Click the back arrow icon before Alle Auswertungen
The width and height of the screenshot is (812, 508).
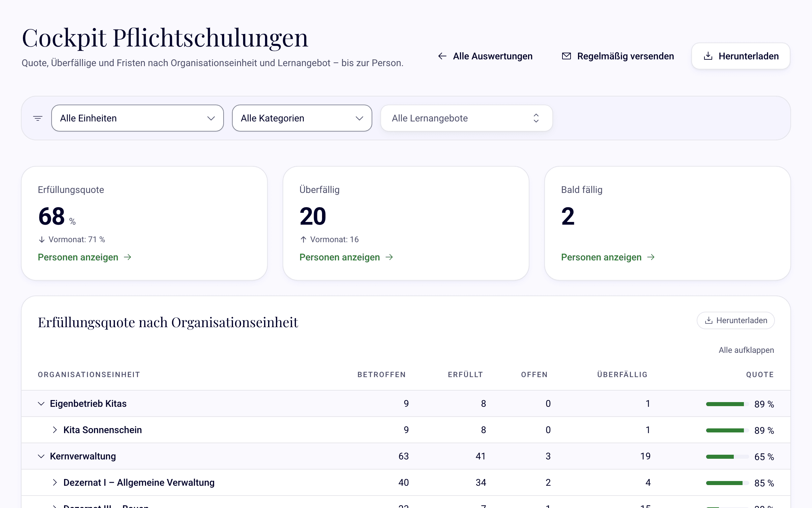coord(442,56)
